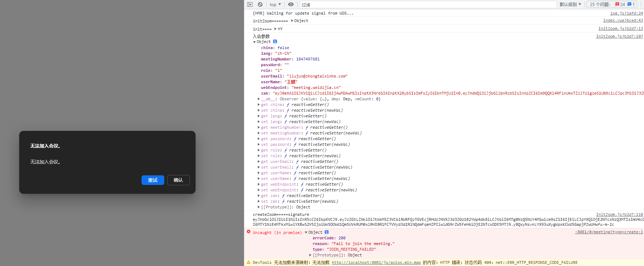Collapse the 入会参数 Object tree
This screenshot has height=266, width=644.
pos(254,42)
